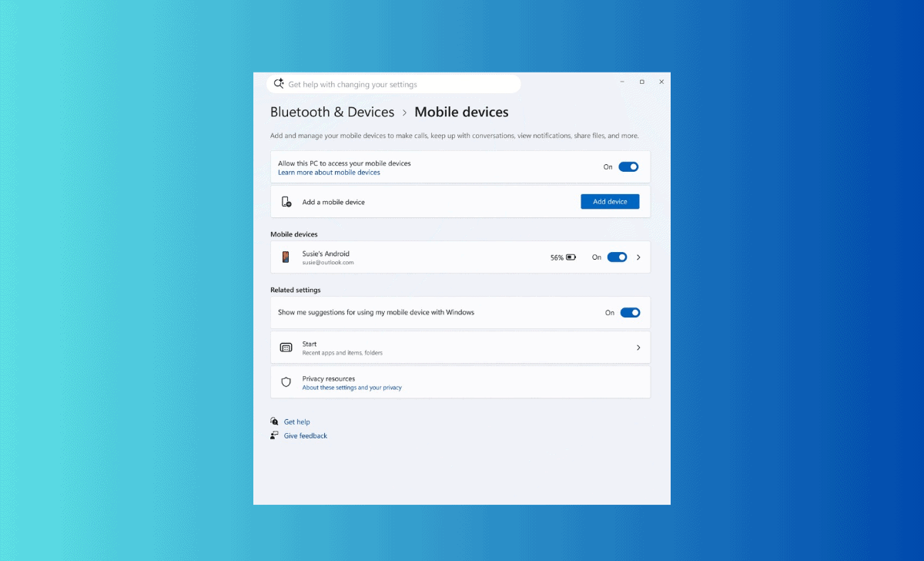Screen dimensions: 924x561
Task: Toggle off Susie's Android device switch
Action: point(617,257)
